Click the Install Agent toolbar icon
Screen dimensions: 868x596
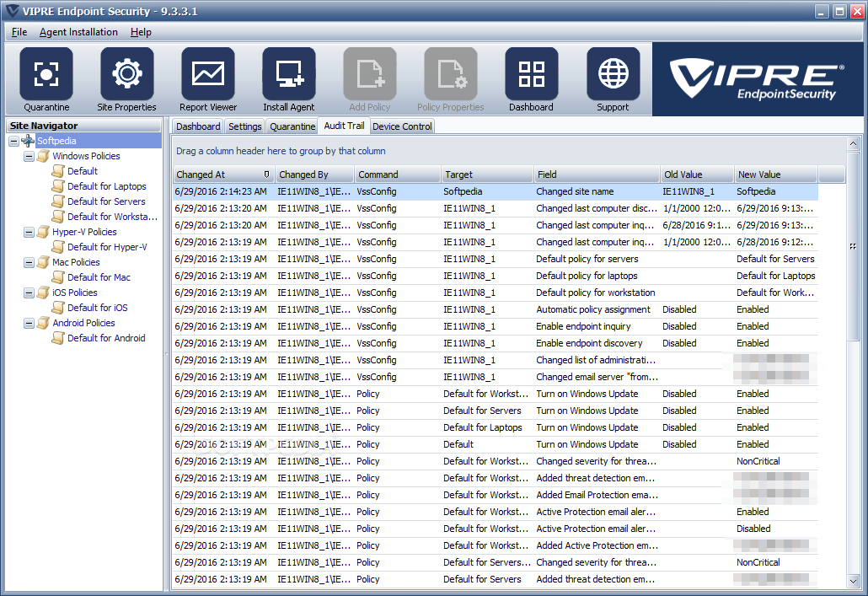(x=289, y=73)
